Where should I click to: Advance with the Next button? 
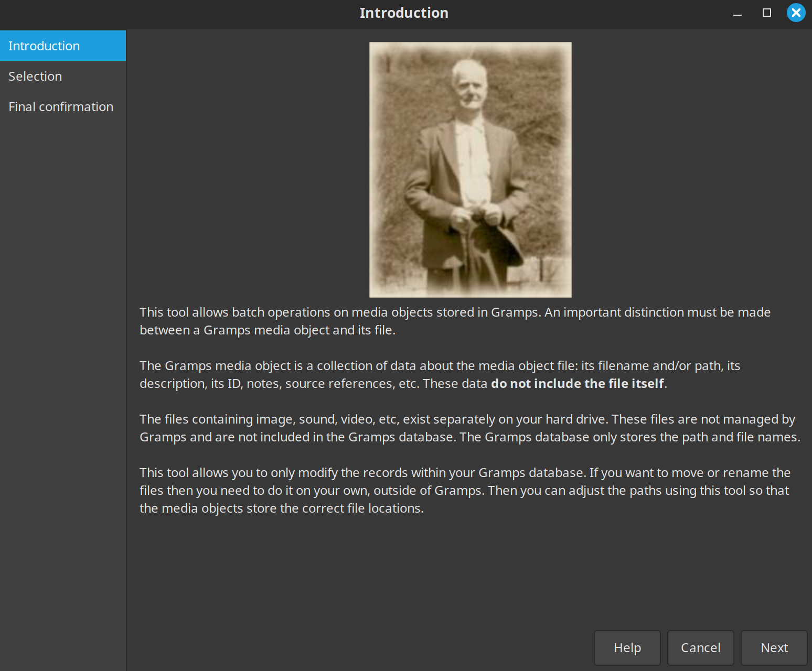[774, 648]
